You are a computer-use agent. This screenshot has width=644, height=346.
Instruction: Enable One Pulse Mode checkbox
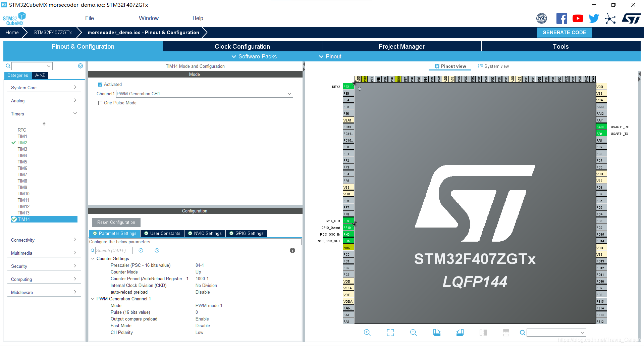pos(100,103)
